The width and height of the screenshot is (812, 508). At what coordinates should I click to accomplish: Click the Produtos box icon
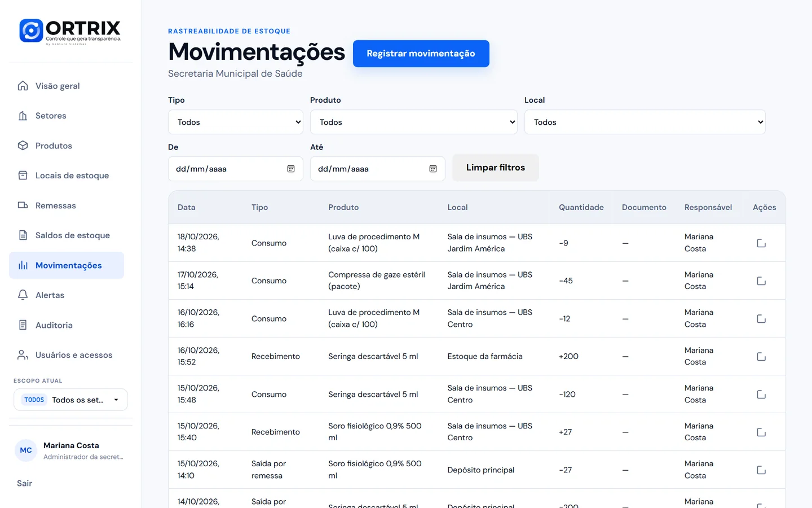click(23, 146)
